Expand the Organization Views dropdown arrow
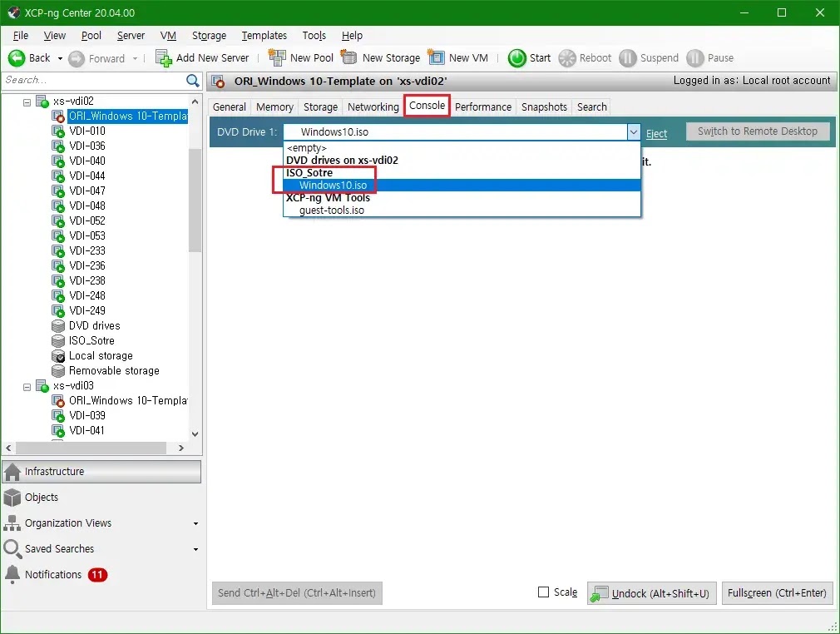The width and height of the screenshot is (840, 634). click(x=195, y=523)
